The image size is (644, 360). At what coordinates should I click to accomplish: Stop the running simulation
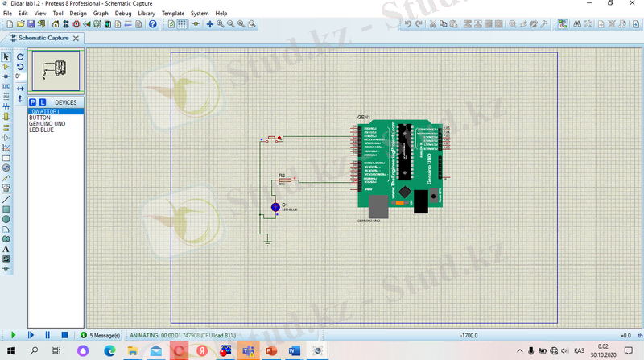(x=64, y=335)
